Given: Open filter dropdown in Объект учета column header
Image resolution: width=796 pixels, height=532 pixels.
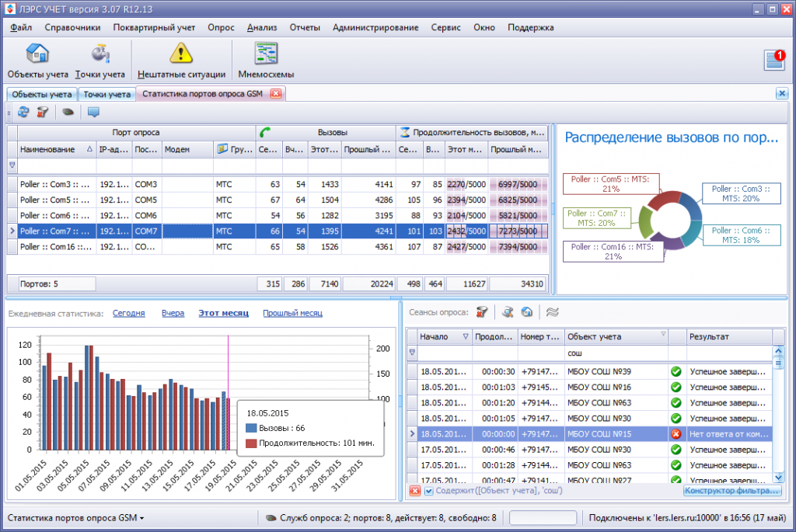Looking at the screenshot, I should coord(663,334).
